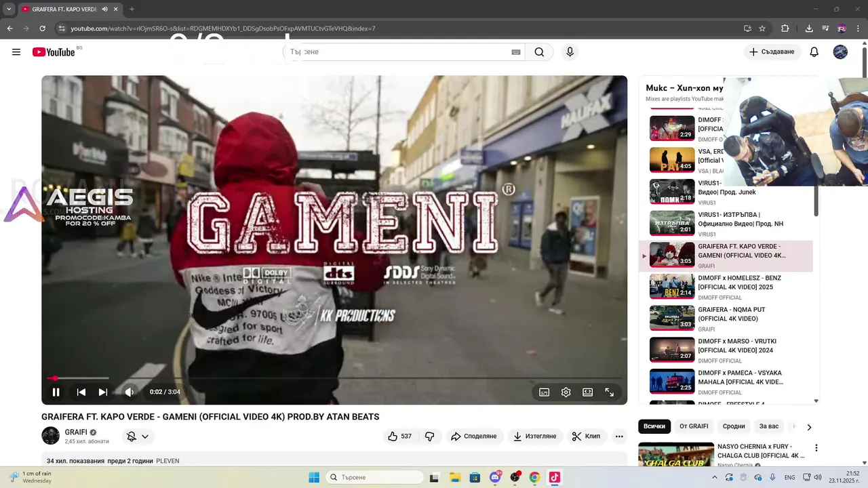
Task: Open the notifications bell
Action: click(x=814, y=52)
